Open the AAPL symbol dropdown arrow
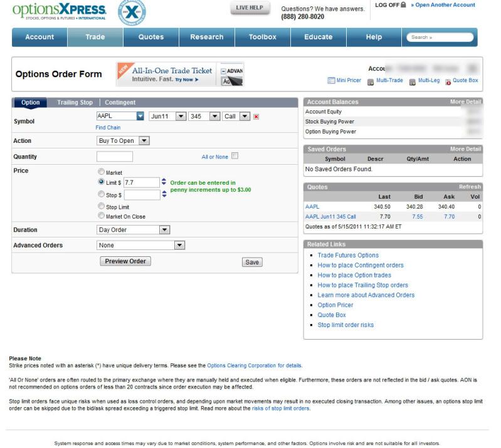This screenshot has width=501, height=448. click(x=140, y=116)
